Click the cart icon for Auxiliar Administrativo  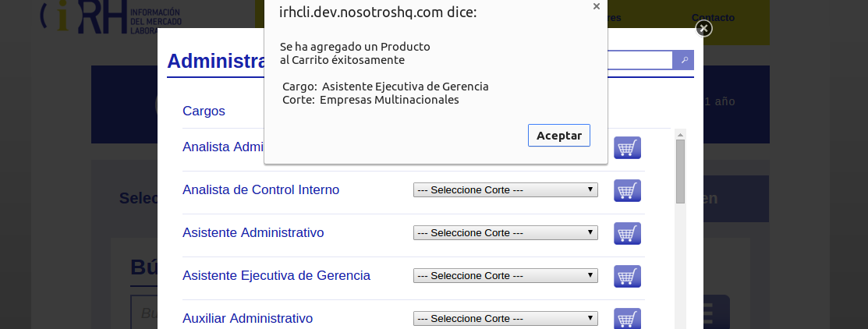tap(627, 319)
